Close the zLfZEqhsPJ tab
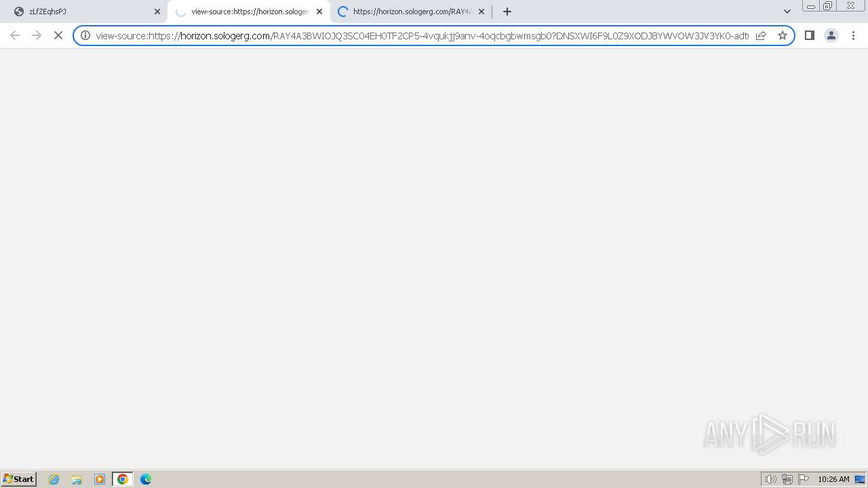Image resolution: width=868 pixels, height=488 pixels. pyautogui.click(x=157, y=12)
